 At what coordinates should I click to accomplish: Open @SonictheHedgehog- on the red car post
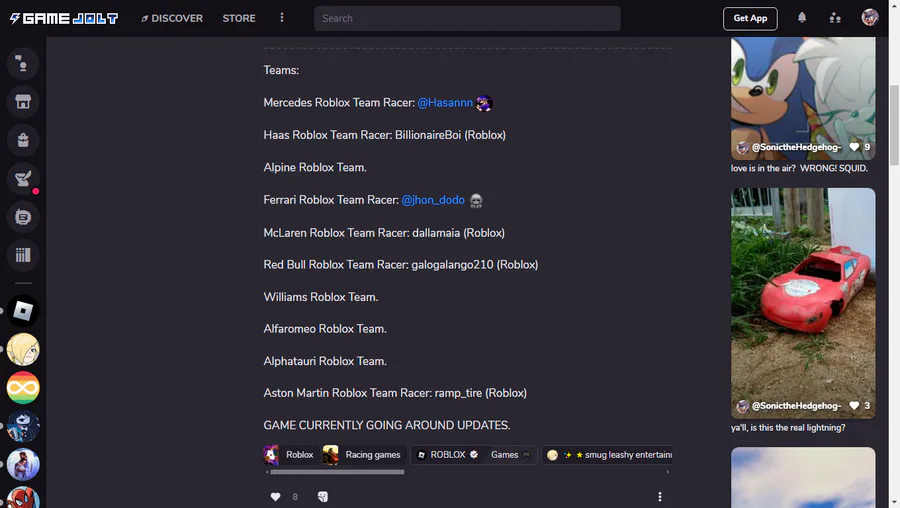coord(796,406)
